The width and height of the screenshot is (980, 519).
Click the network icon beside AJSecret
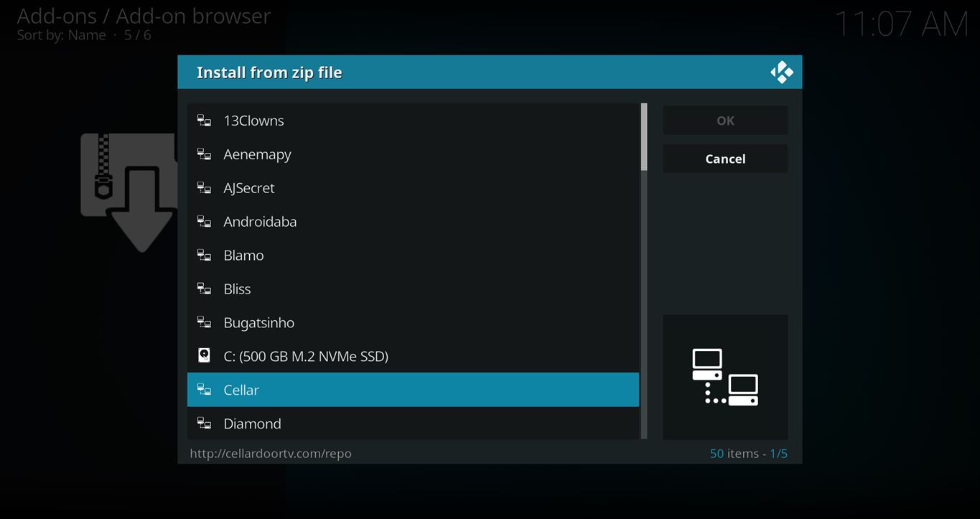204,188
